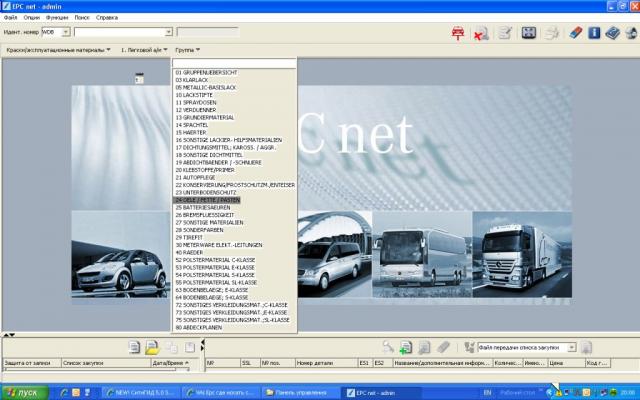Open the 'Функции' menu
The width and height of the screenshot is (640, 400).
click(57, 18)
